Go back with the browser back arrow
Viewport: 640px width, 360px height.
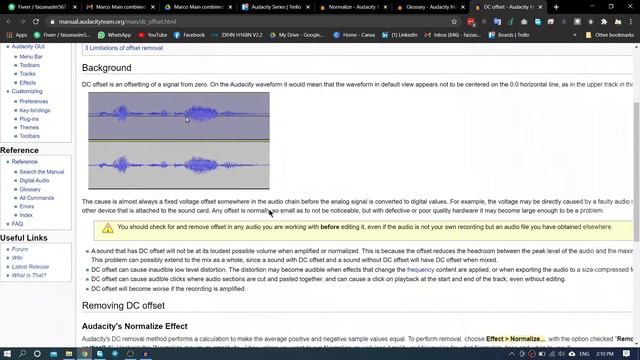pos(9,22)
